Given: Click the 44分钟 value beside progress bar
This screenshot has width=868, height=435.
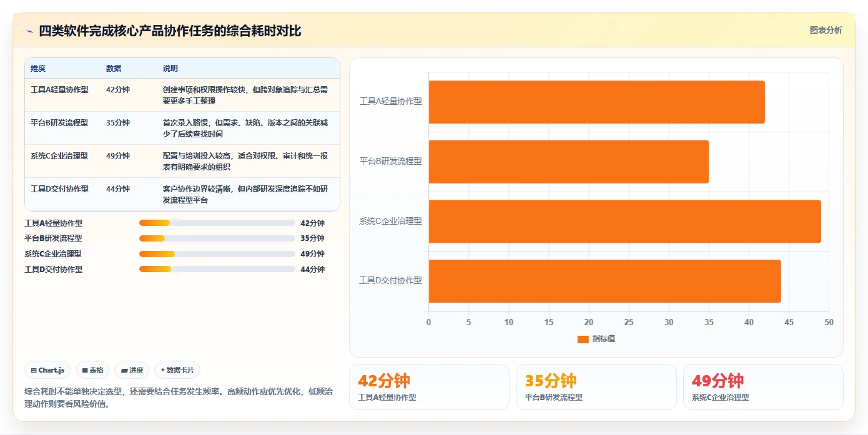Looking at the screenshot, I should [312, 269].
